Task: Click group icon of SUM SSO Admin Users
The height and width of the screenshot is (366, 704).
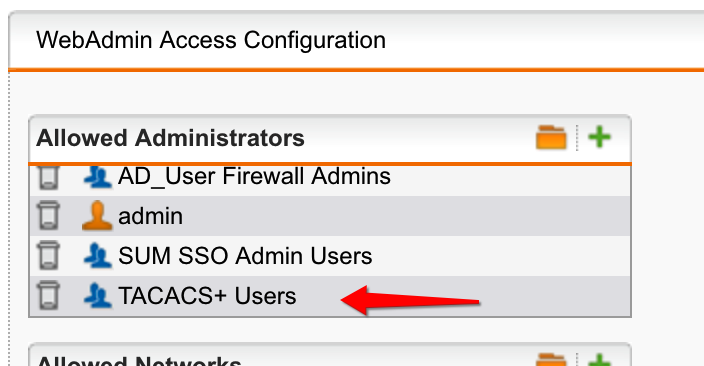Action: (97, 256)
